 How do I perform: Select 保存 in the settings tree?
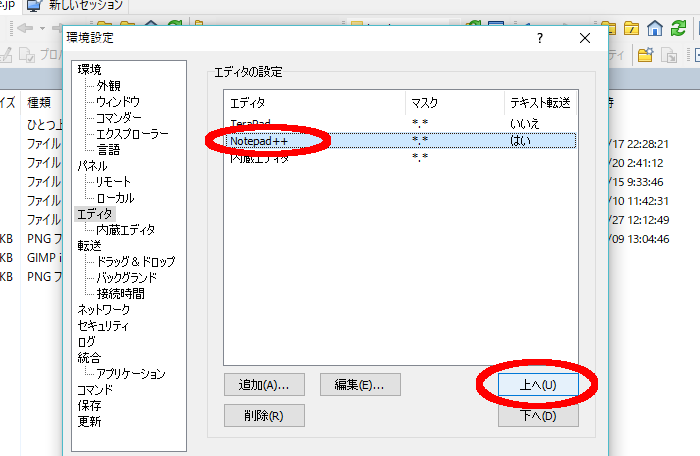click(x=89, y=406)
